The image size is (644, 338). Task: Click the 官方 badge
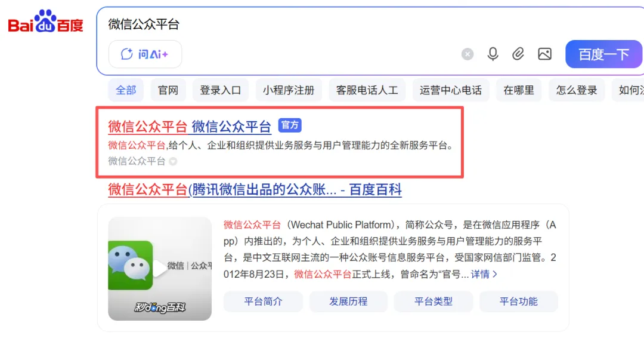pos(290,125)
